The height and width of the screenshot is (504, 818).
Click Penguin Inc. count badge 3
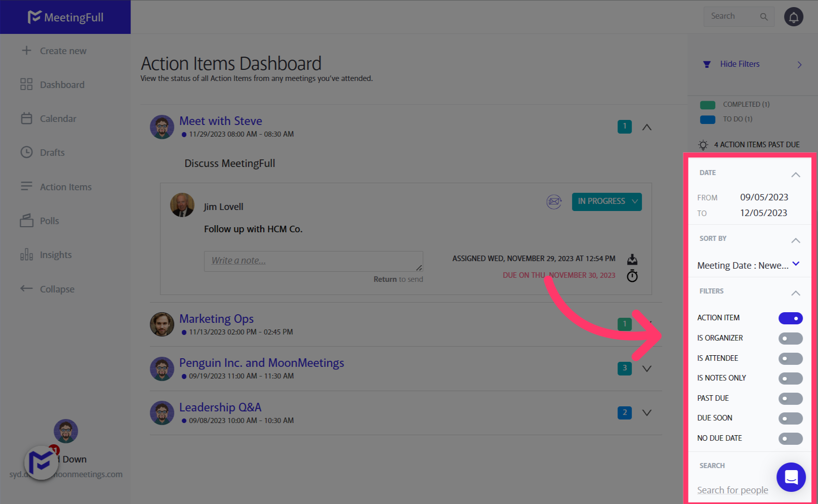point(625,368)
